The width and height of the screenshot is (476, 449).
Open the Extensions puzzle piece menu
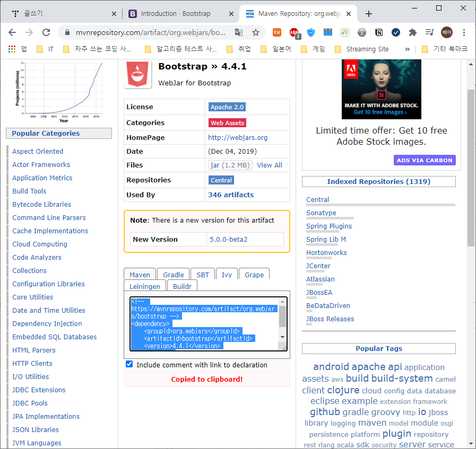tap(412, 32)
